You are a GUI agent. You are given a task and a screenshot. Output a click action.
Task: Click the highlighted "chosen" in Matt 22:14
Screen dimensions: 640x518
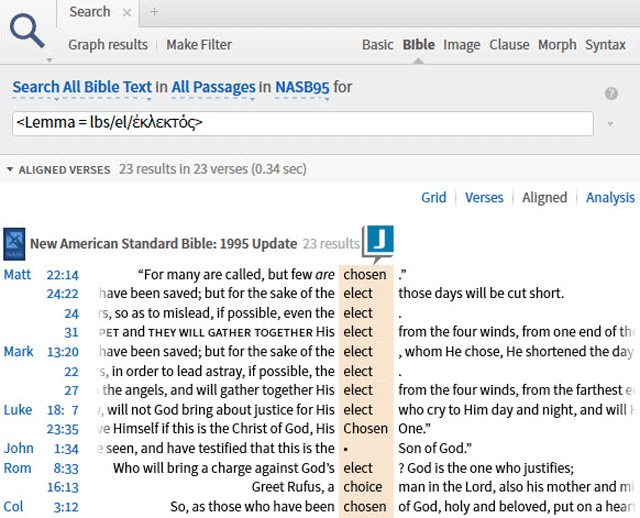pyautogui.click(x=364, y=275)
